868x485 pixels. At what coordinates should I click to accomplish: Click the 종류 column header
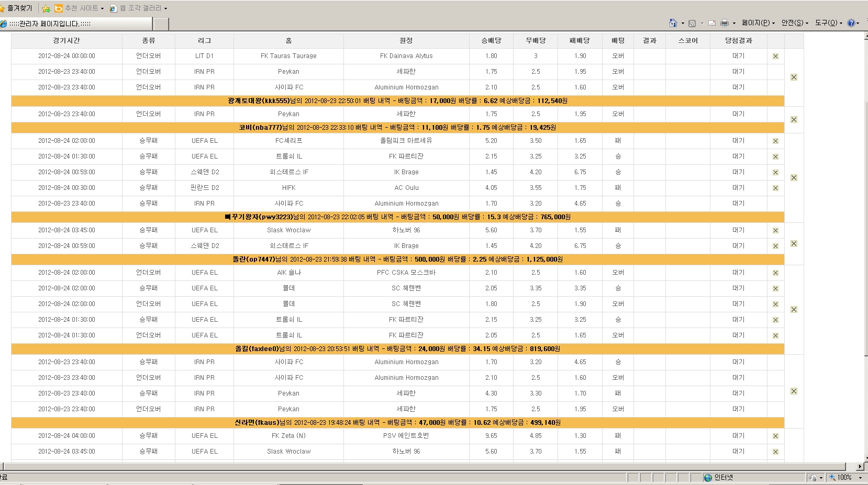[149, 41]
